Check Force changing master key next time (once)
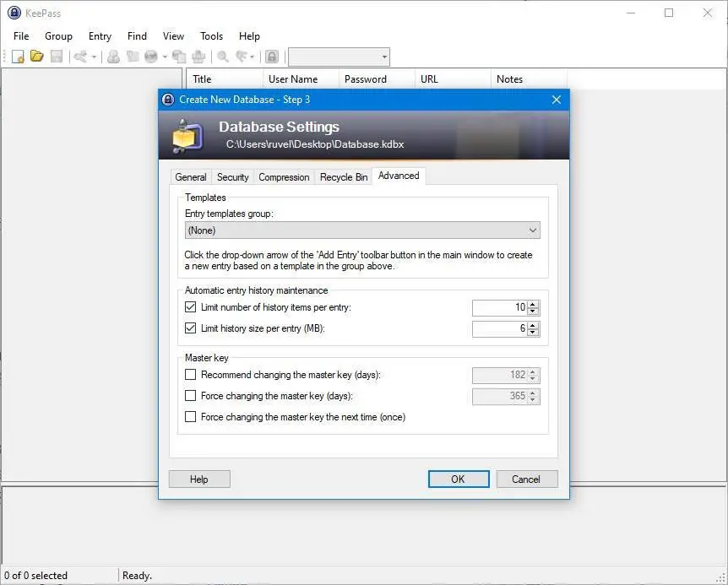This screenshot has height=585, width=728. [x=190, y=417]
